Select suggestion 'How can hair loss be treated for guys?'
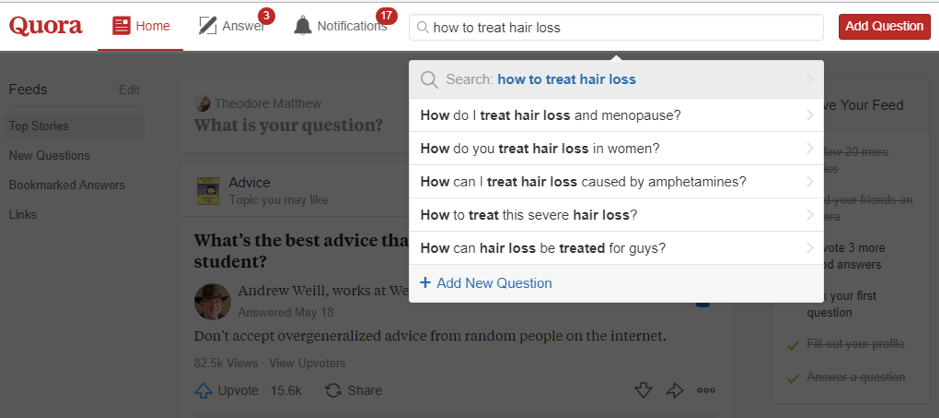The height and width of the screenshot is (418, 939). tap(616, 247)
